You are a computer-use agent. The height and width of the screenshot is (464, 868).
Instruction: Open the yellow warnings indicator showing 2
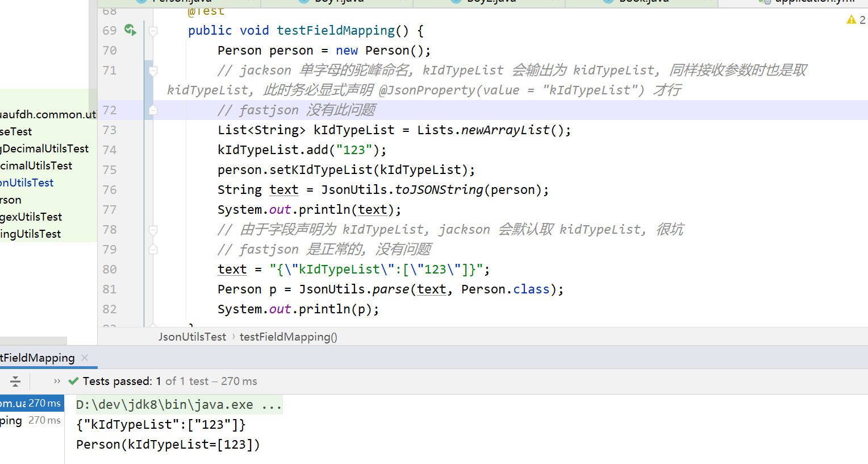coord(856,20)
